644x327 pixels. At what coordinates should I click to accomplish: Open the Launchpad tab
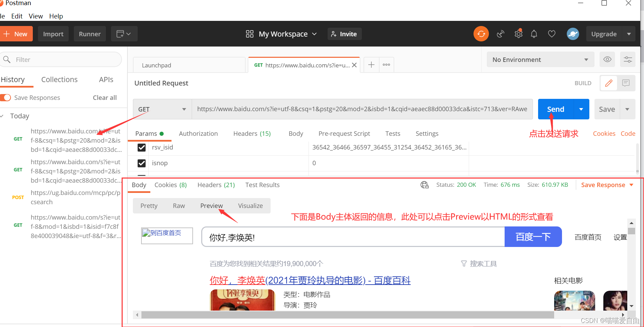[x=189, y=65]
